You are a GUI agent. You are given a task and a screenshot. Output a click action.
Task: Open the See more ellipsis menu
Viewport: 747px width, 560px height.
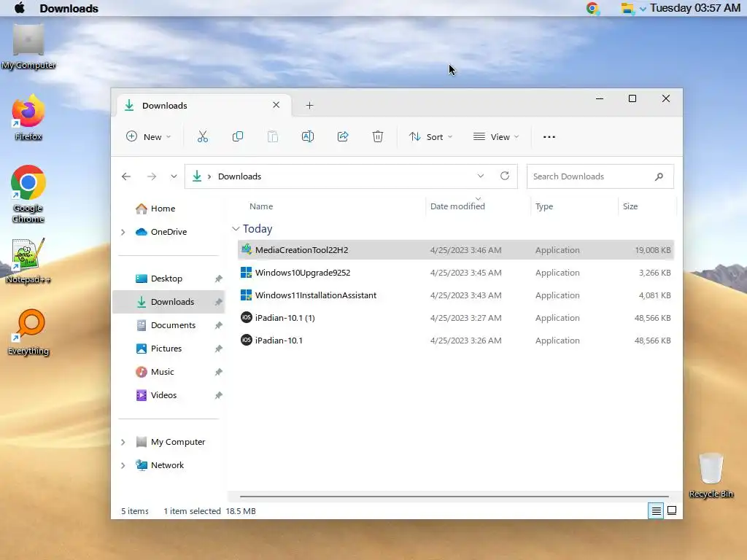pos(549,136)
